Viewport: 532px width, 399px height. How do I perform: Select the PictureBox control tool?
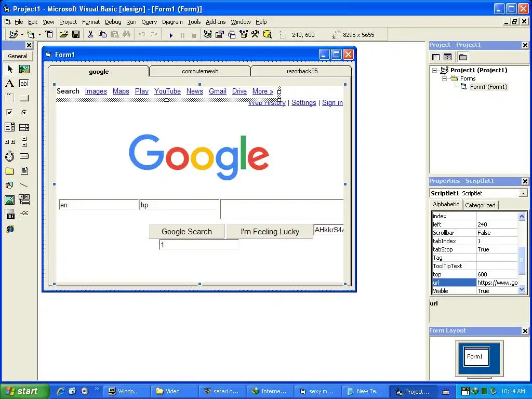(x=24, y=69)
